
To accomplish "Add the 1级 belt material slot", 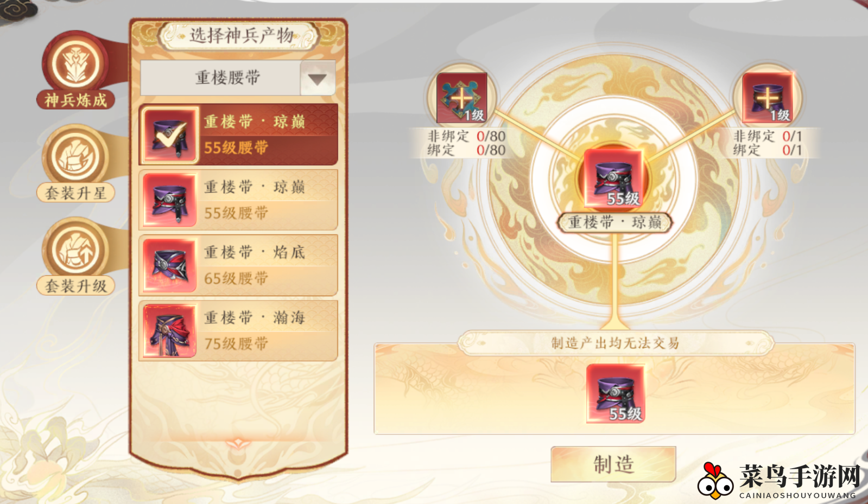I will (768, 98).
